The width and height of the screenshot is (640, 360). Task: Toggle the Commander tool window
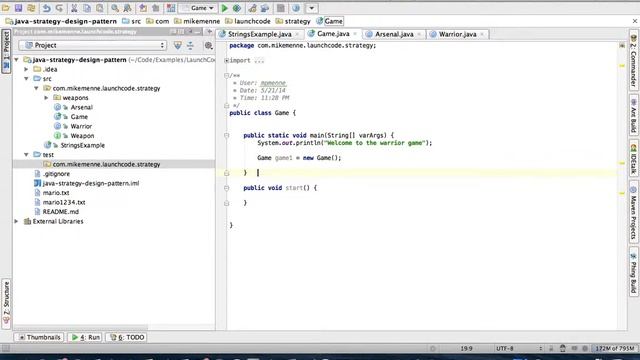[x=633, y=61]
